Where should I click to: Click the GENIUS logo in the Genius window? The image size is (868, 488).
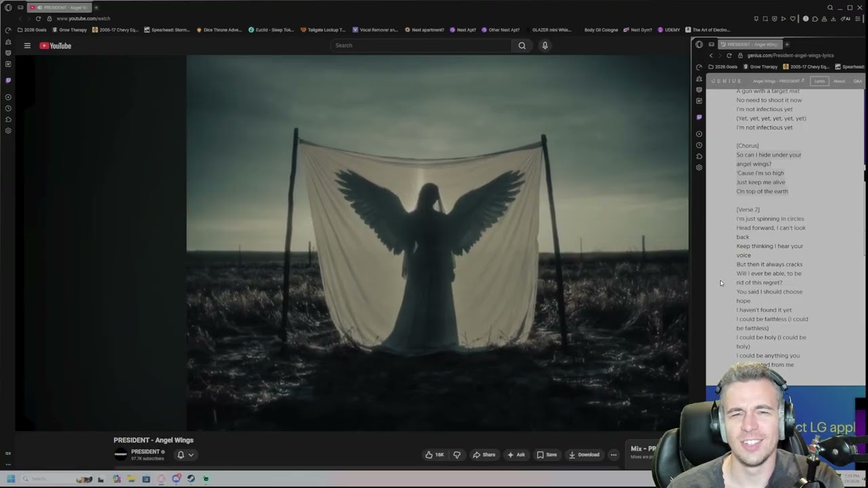point(727,81)
